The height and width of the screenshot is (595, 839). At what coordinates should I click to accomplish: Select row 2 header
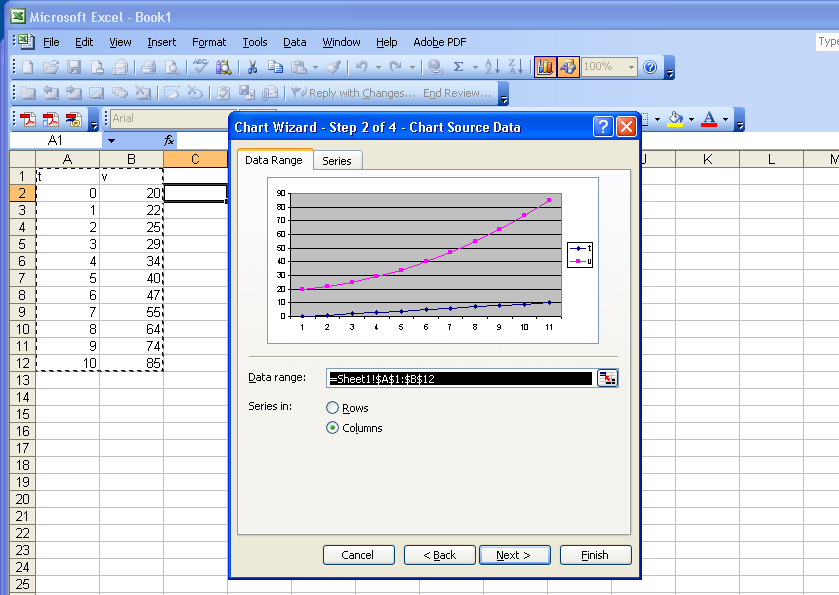(22, 193)
